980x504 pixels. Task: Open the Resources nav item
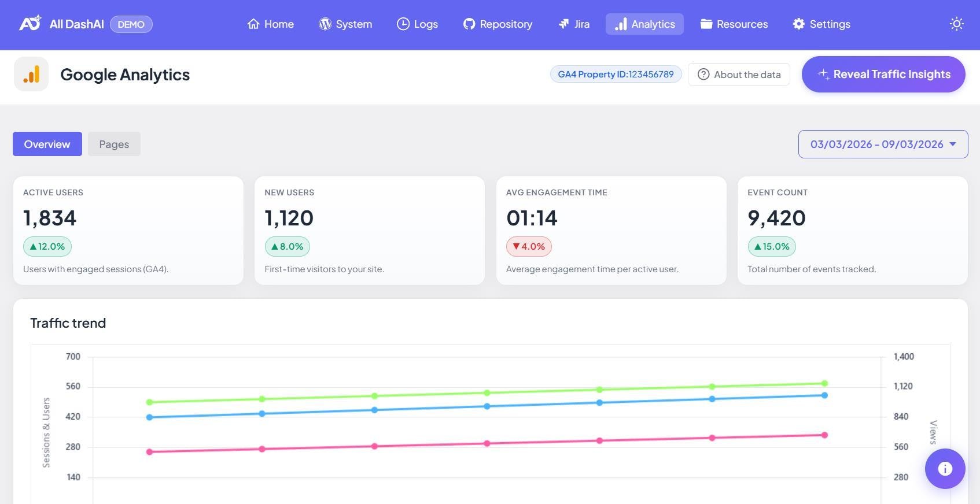[x=734, y=24]
